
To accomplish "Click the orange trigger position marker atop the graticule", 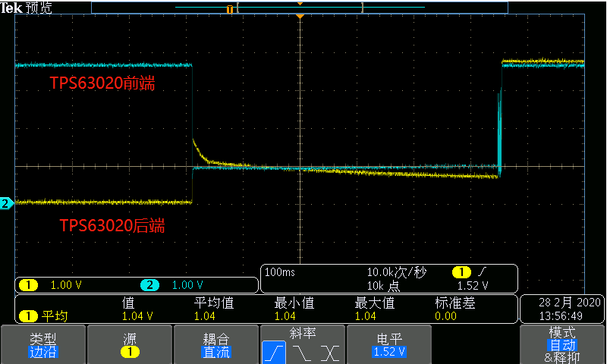I will click(x=300, y=16).
